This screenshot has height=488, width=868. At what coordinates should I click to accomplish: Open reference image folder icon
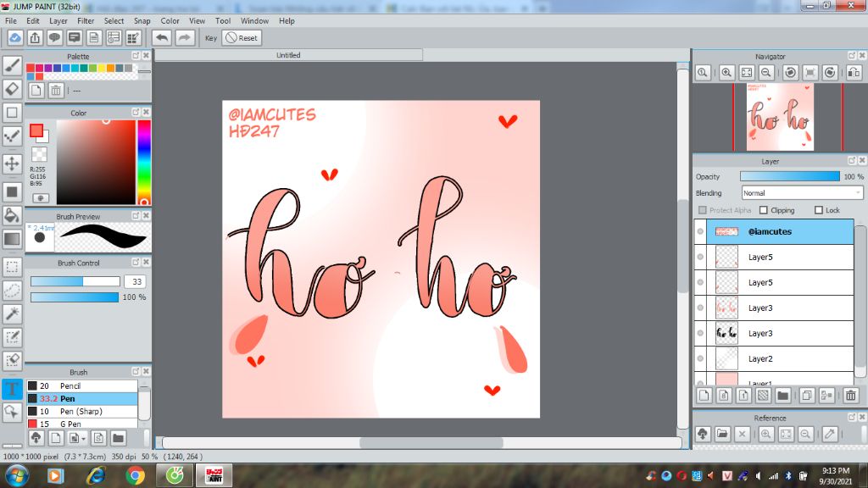[x=722, y=434]
